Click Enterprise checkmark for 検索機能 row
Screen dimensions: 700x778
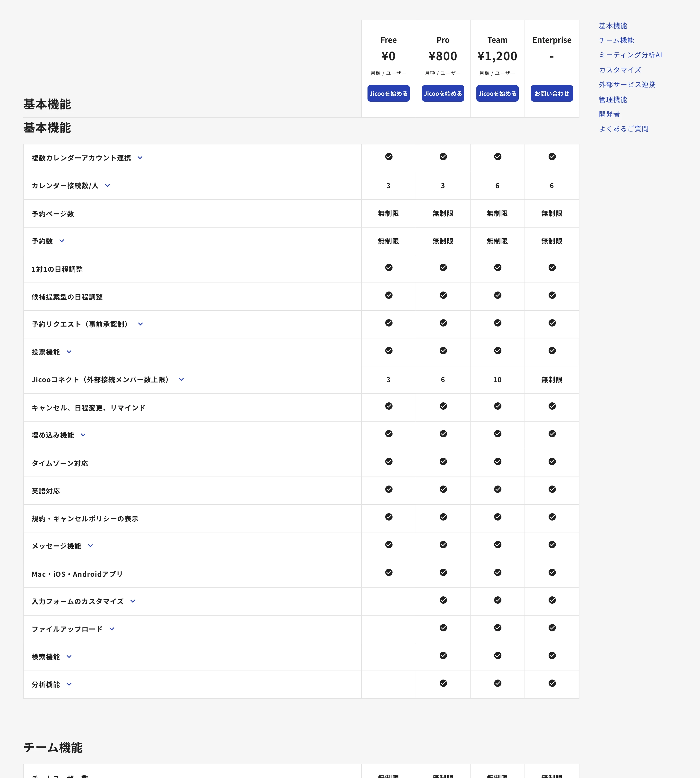[552, 655]
